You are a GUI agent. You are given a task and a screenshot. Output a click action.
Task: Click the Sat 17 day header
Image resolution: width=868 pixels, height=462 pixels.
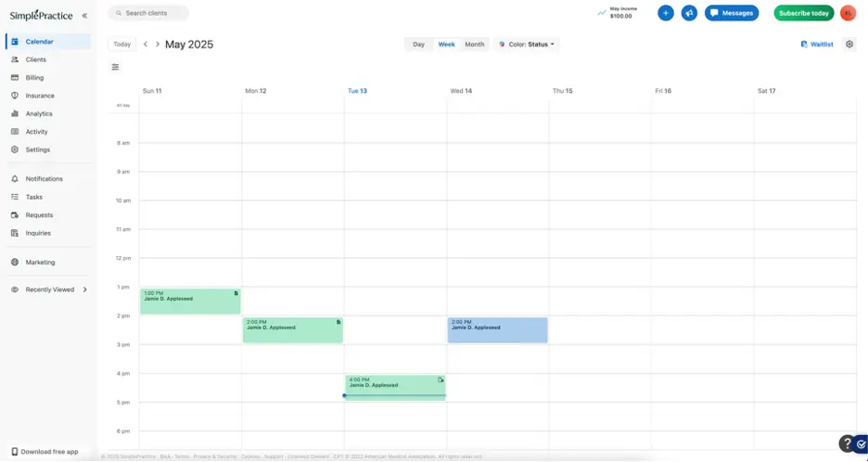point(766,91)
